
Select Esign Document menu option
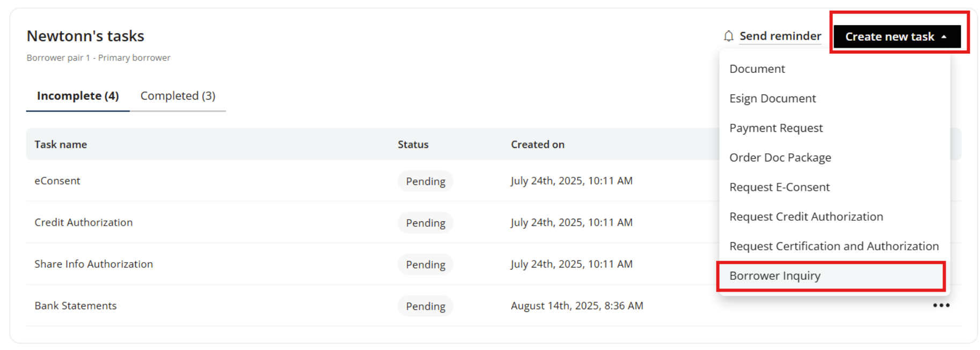tap(772, 99)
